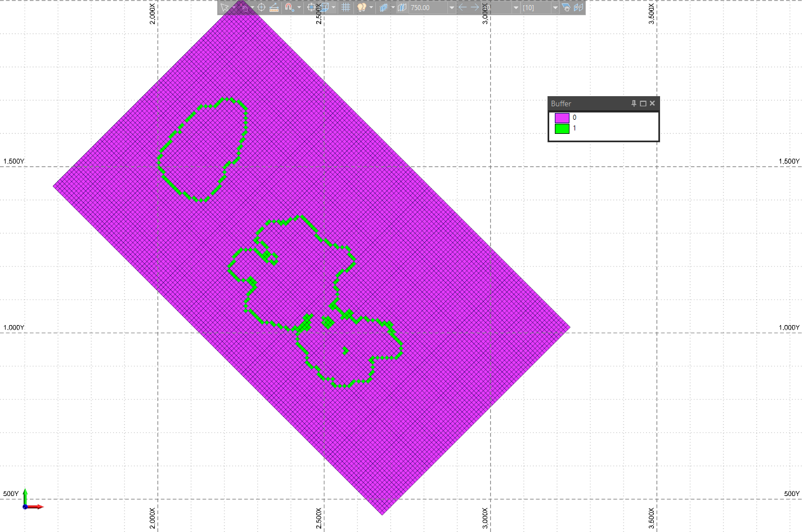Step section forward with right arrow
803x532 pixels.
click(474, 7)
